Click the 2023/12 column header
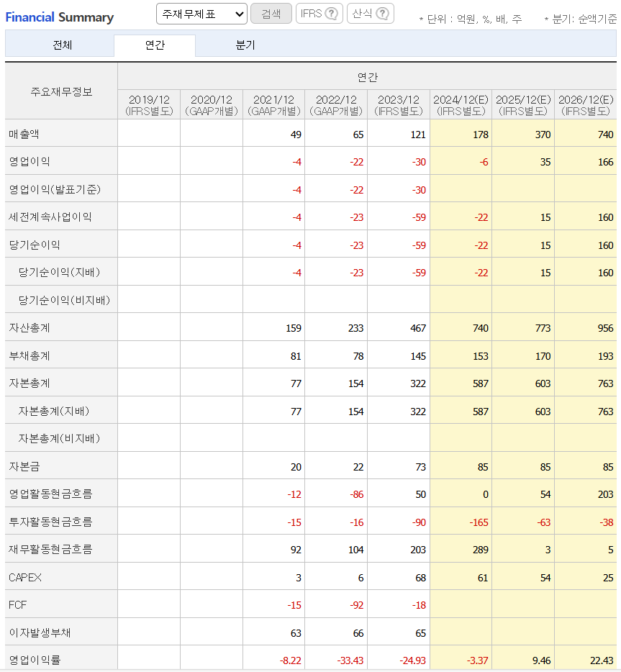 click(399, 105)
